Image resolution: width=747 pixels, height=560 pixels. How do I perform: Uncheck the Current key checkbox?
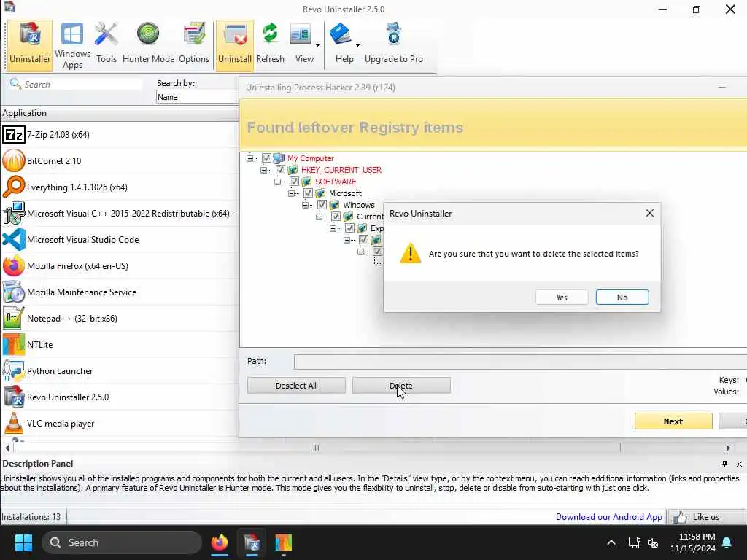[x=336, y=217]
